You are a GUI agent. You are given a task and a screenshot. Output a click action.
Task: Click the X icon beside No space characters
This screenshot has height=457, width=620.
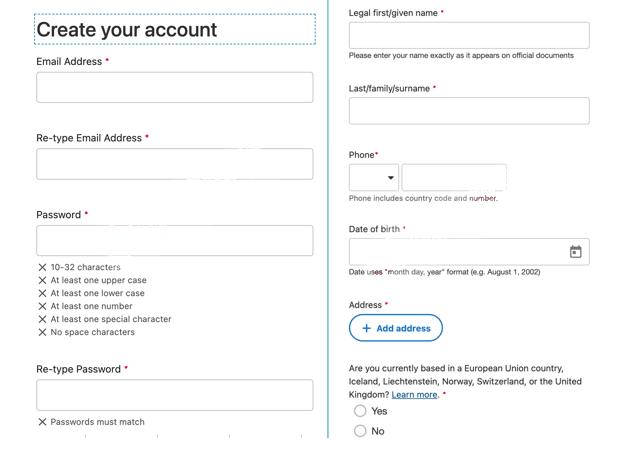(x=42, y=332)
